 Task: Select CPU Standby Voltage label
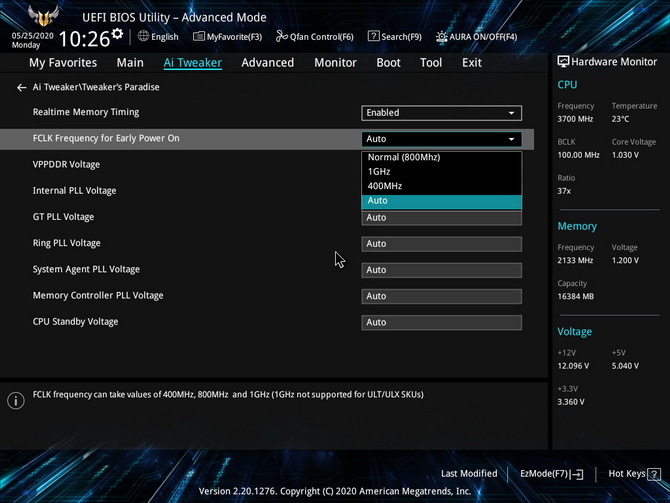(x=75, y=322)
